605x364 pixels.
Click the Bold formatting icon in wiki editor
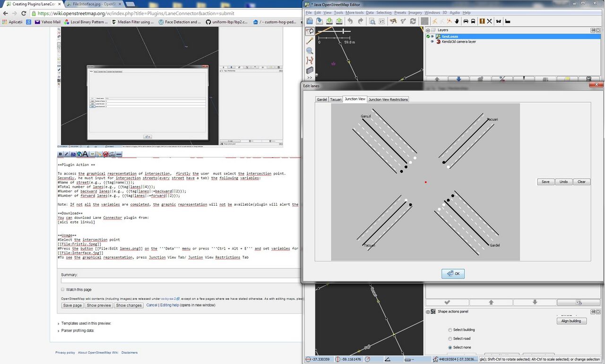60,154
